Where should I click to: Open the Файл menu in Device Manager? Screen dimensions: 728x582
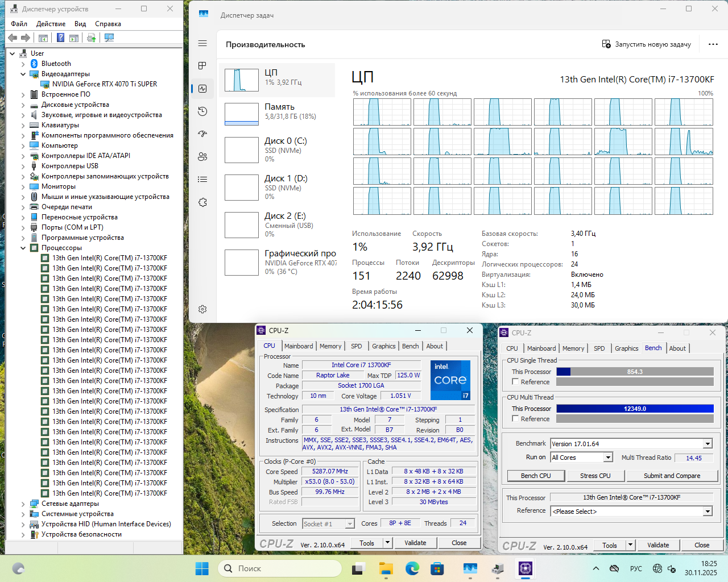pos(19,24)
